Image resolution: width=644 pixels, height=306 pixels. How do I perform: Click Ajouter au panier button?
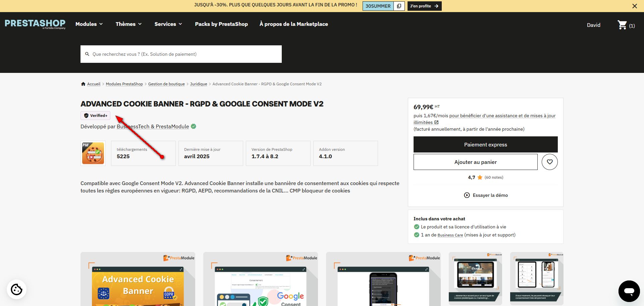[475, 162]
